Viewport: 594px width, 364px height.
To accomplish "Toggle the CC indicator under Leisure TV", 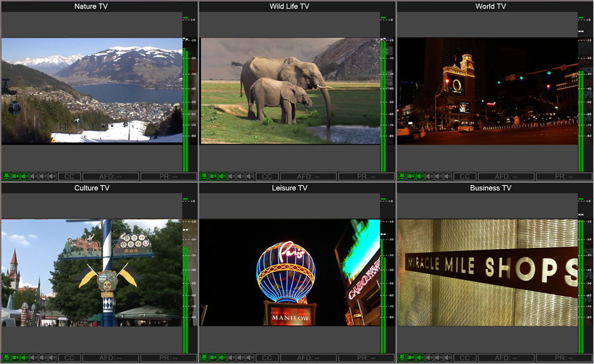I will pyautogui.click(x=267, y=358).
